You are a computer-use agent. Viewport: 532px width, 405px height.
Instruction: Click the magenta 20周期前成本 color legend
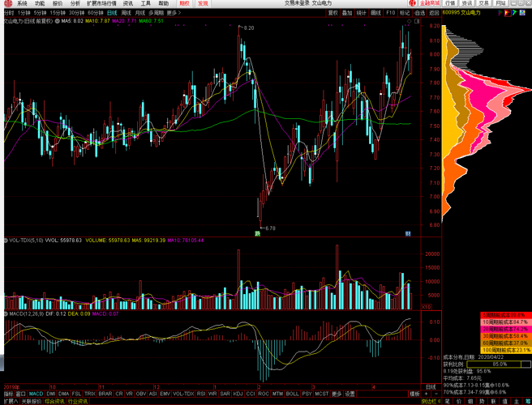click(506, 329)
